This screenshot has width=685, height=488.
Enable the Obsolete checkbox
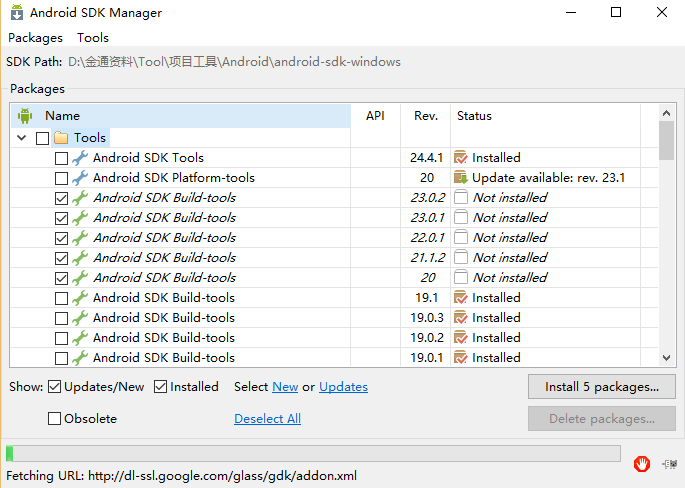tap(55, 419)
